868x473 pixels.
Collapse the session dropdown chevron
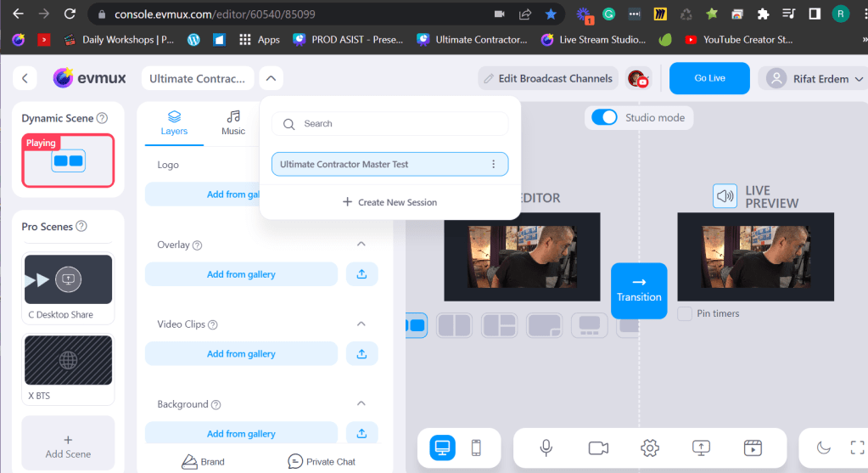pyautogui.click(x=271, y=79)
